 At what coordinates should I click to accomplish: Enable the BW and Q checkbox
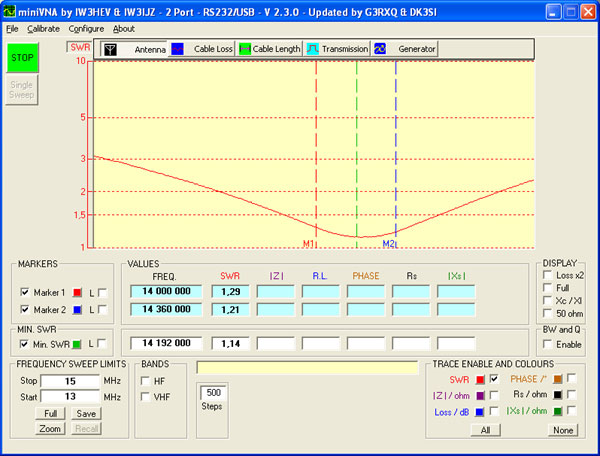pos(548,344)
